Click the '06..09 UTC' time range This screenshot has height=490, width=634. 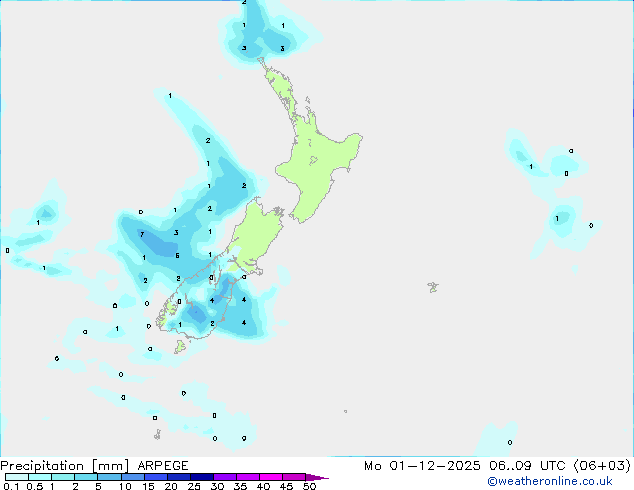pyautogui.click(x=526, y=466)
